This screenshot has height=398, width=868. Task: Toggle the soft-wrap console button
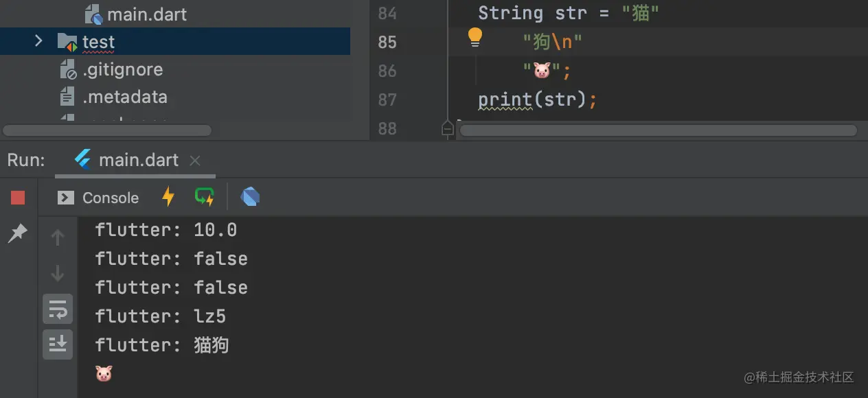[x=58, y=309]
